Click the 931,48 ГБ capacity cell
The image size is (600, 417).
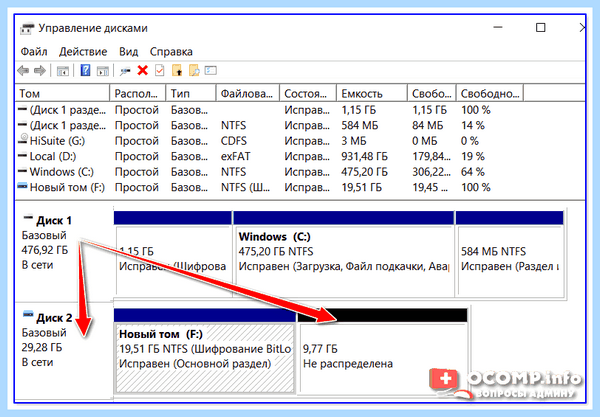(365, 156)
